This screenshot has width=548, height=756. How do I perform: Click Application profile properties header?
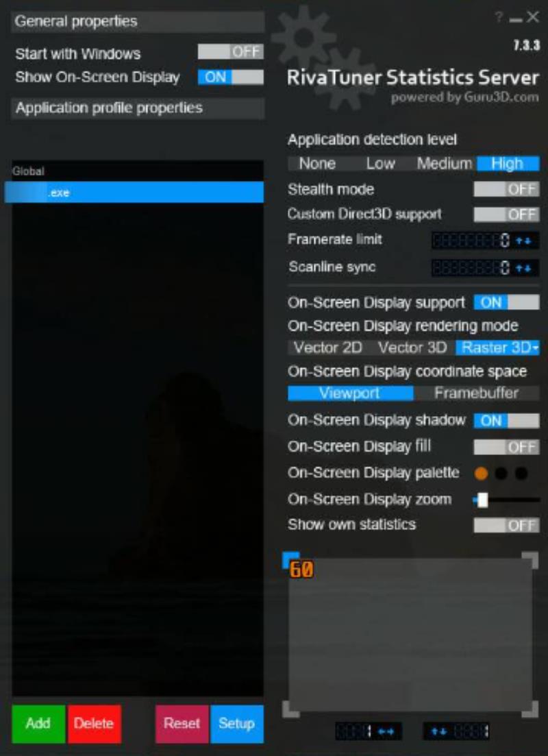(138, 108)
